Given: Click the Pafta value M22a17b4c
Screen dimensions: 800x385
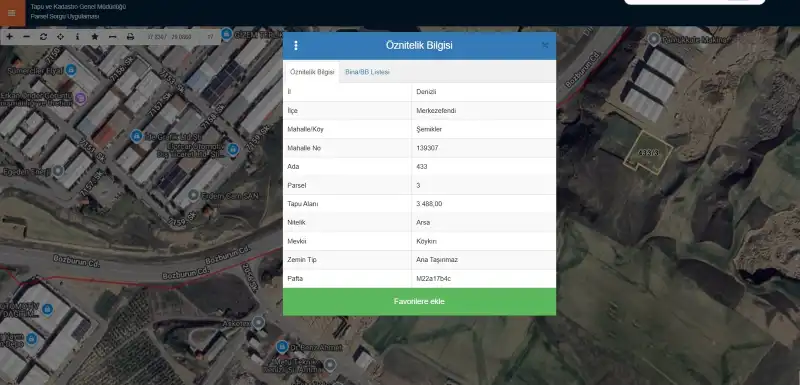Looking at the screenshot, I should 434,278.
